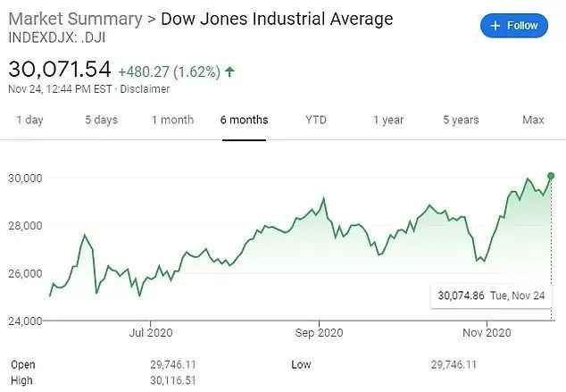Click the plus icon on Follow
Image resolution: width=566 pixels, height=392 pixels.
(495, 26)
